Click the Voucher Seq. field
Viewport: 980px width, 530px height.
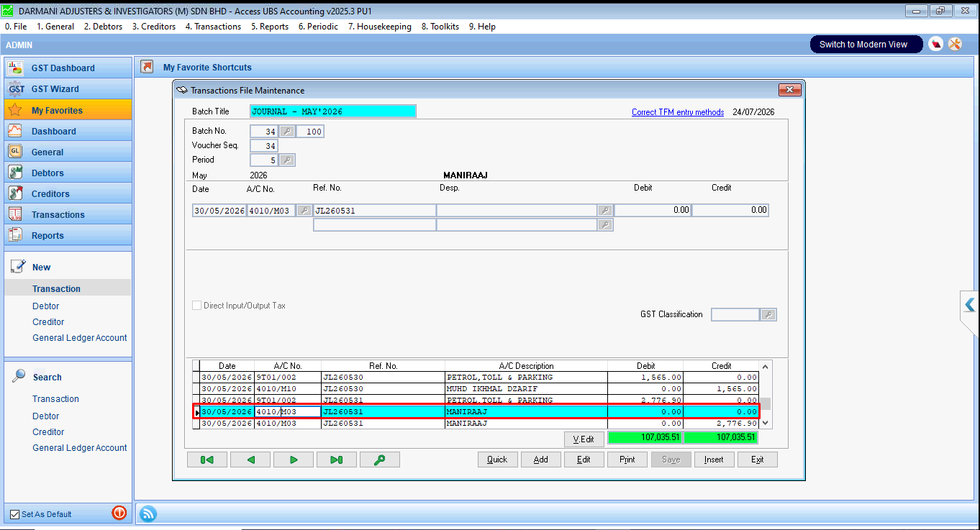264,146
